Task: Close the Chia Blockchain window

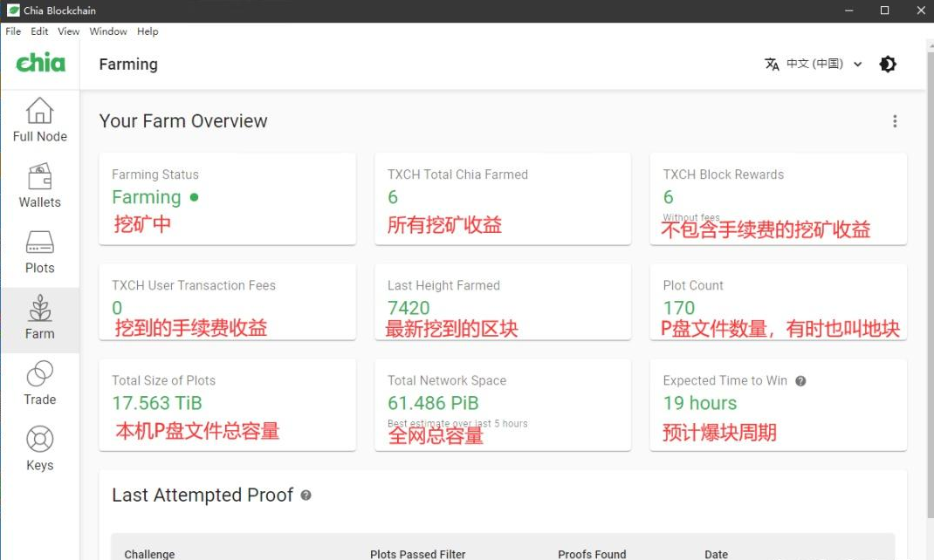Action: [920, 10]
